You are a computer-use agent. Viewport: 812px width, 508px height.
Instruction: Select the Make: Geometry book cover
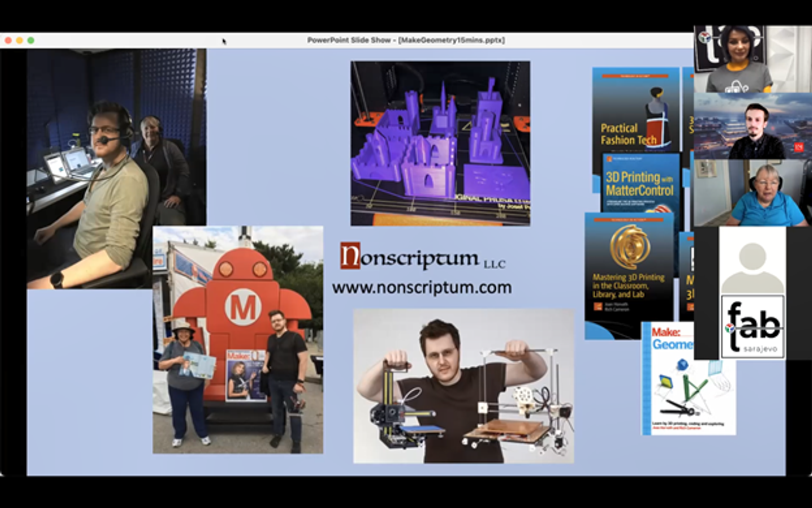(x=689, y=378)
